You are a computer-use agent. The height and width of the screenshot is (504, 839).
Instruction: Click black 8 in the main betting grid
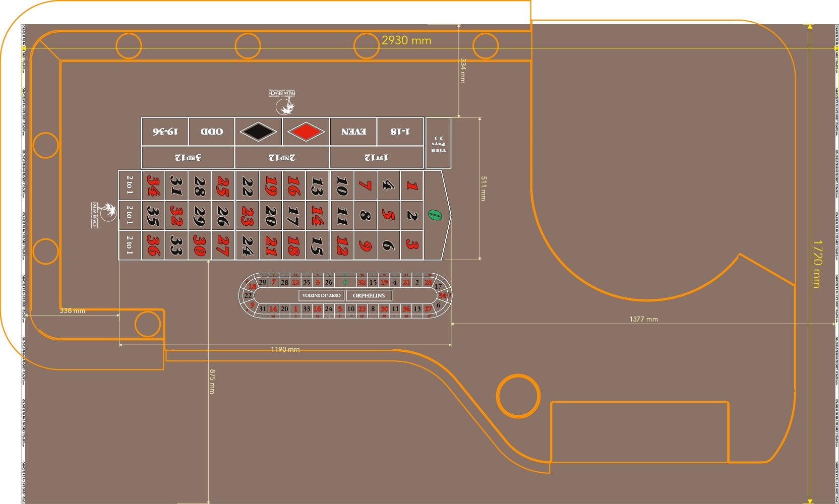point(365,215)
